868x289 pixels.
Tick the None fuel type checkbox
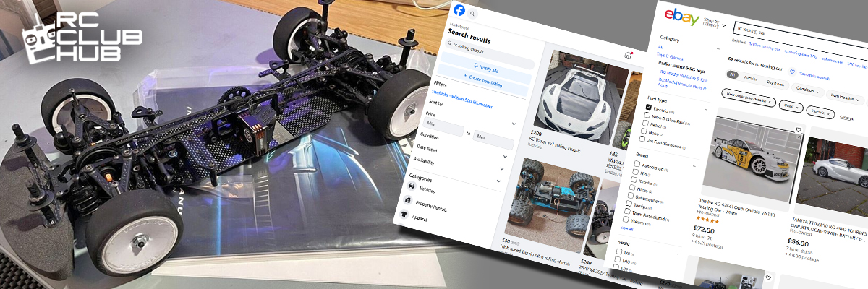coord(642,132)
